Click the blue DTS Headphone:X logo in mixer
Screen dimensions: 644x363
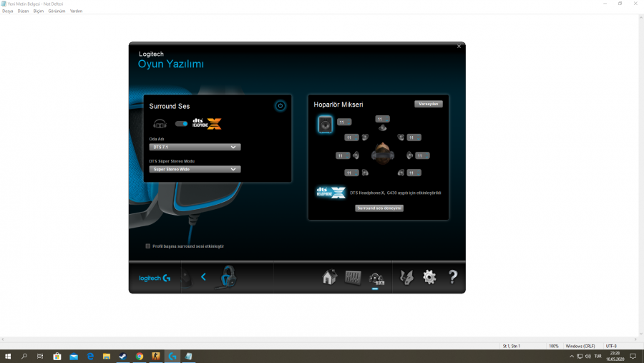point(331,193)
